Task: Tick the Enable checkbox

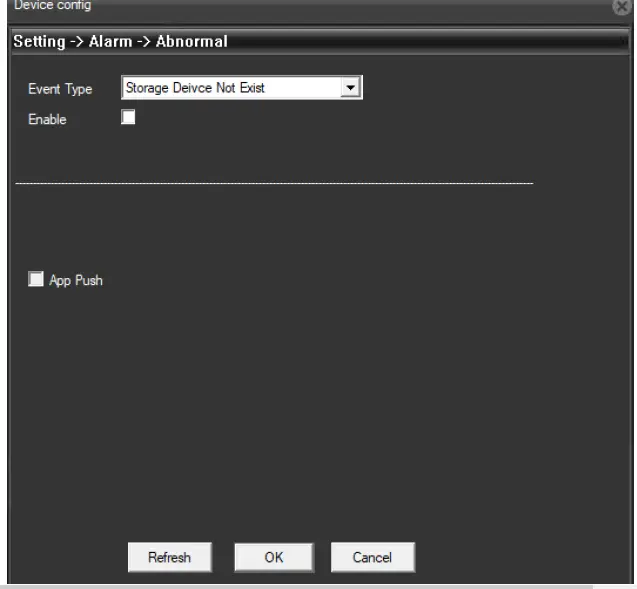Action: coord(128,117)
